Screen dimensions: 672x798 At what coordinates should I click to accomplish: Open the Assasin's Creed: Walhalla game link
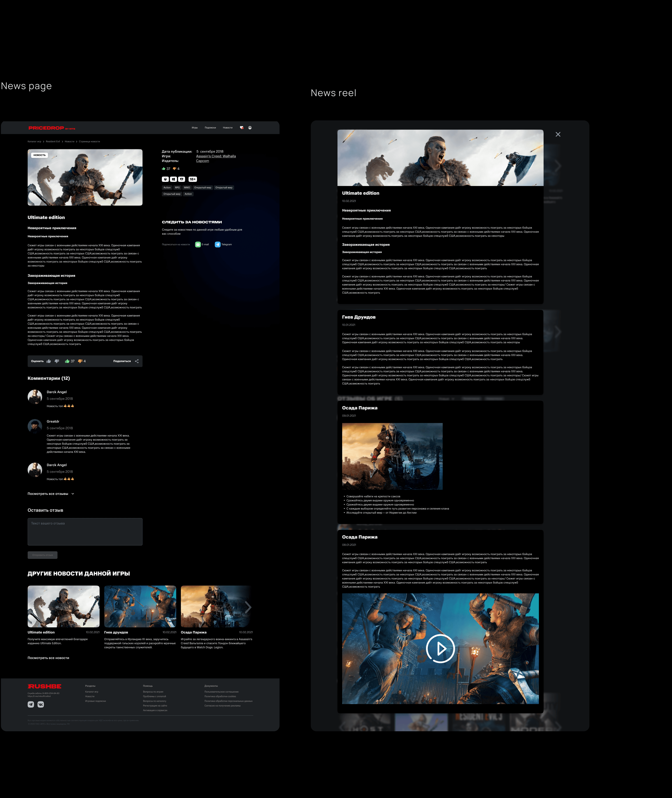216,156
